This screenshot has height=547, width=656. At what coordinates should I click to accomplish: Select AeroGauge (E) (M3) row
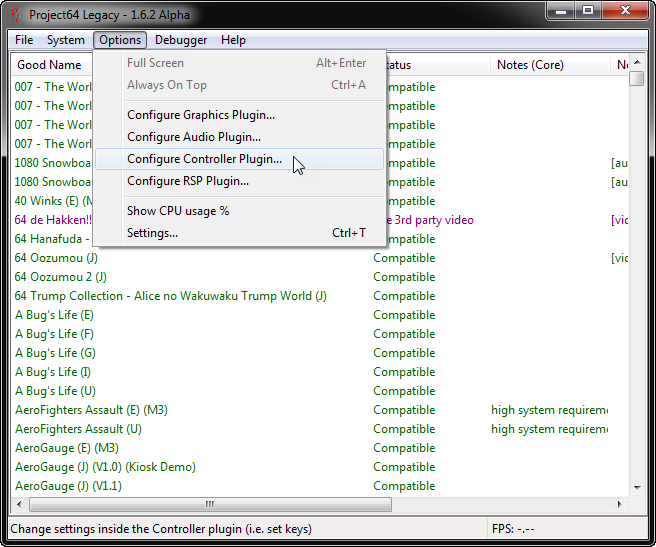(320, 448)
